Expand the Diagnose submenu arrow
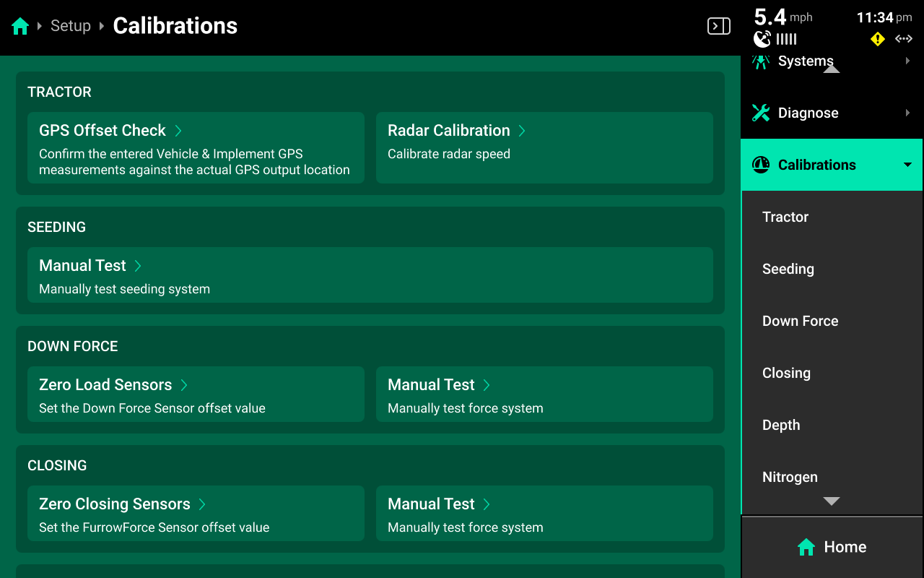The width and height of the screenshot is (924, 578). pyautogui.click(x=908, y=113)
